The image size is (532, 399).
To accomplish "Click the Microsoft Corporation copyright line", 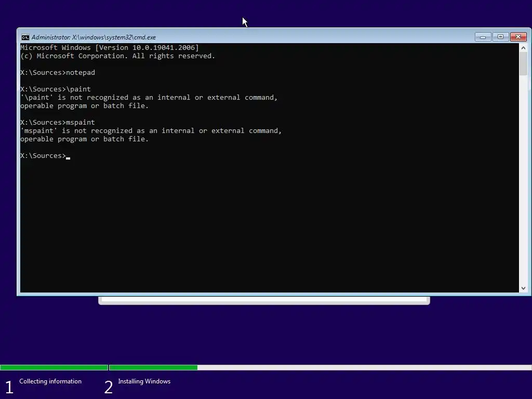I will (x=118, y=56).
